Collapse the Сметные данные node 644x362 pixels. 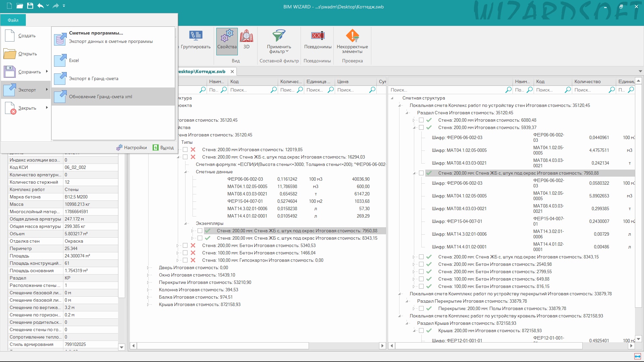click(x=185, y=172)
